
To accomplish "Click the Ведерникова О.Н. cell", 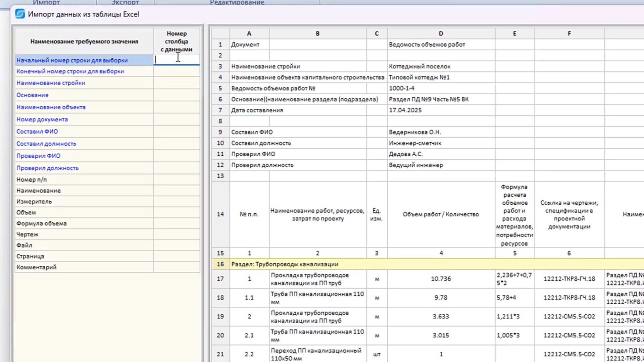I will (441, 132).
